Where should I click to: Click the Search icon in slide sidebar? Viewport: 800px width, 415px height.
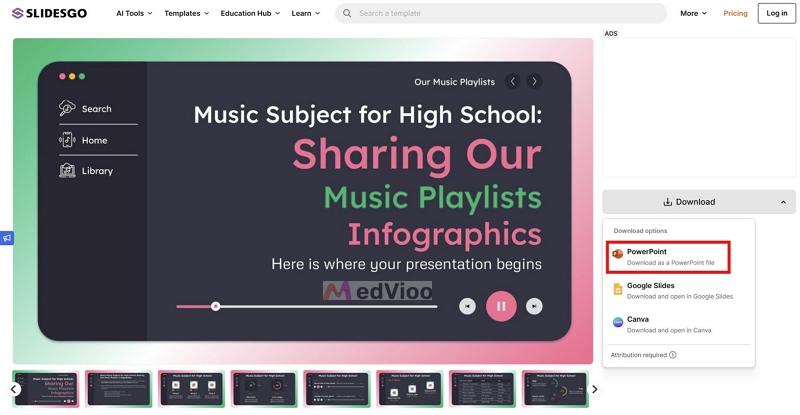click(67, 108)
